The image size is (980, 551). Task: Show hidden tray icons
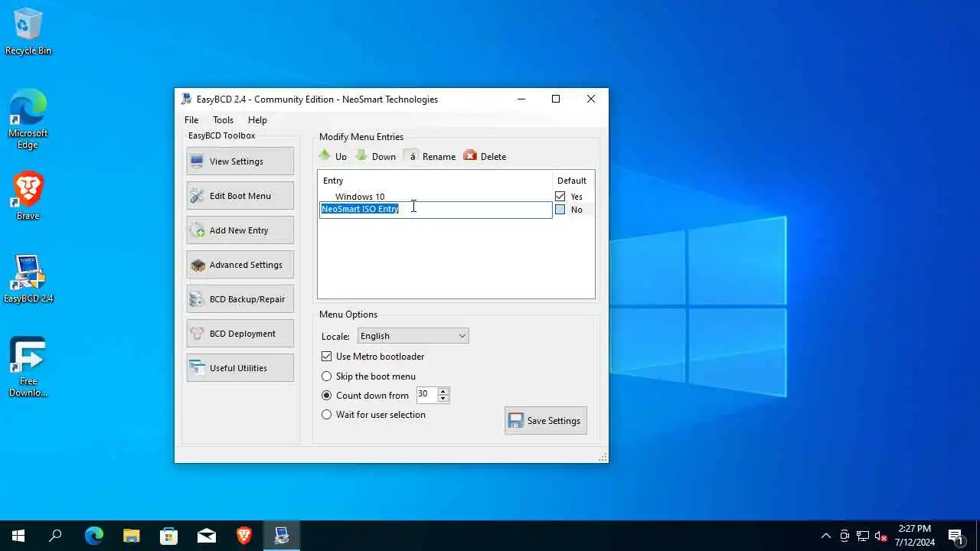825,536
